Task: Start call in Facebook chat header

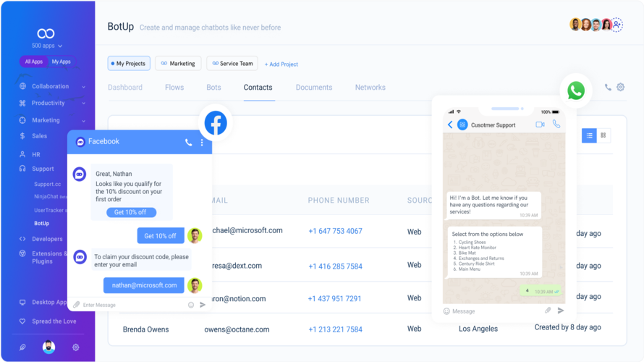Action: point(189,143)
